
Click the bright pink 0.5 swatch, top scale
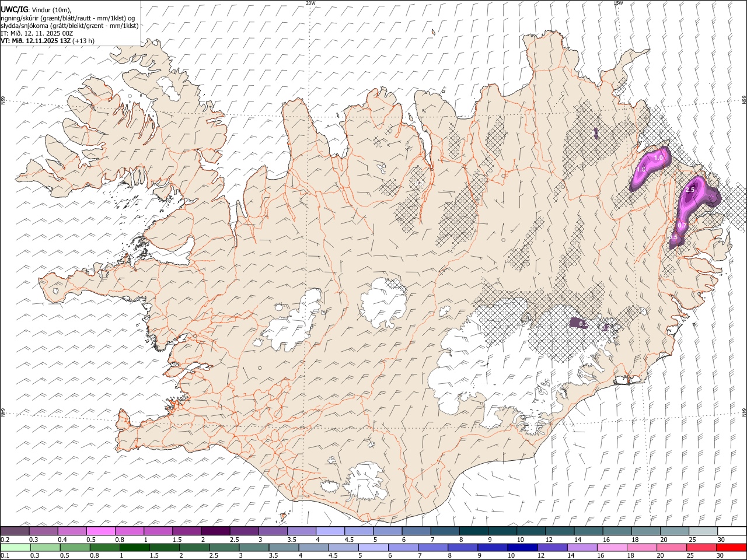[x=101, y=531]
